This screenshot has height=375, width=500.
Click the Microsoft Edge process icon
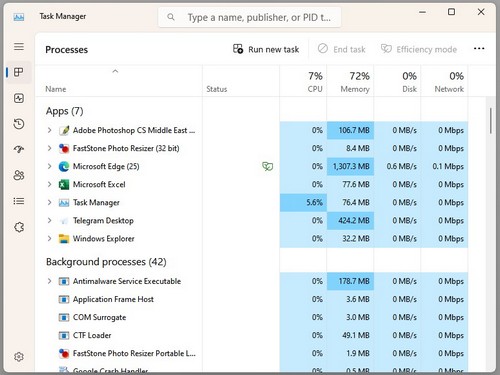[x=64, y=166]
